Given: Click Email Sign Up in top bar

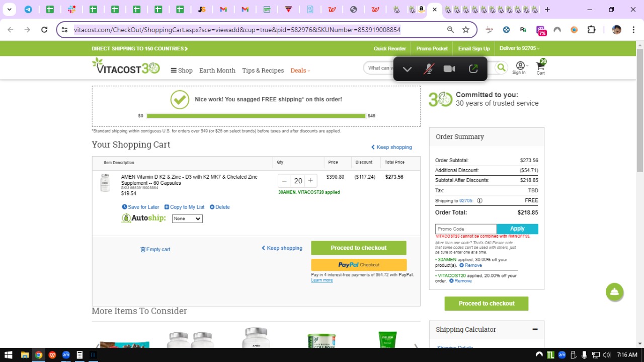Looking at the screenshot, I should click(474, 48).
